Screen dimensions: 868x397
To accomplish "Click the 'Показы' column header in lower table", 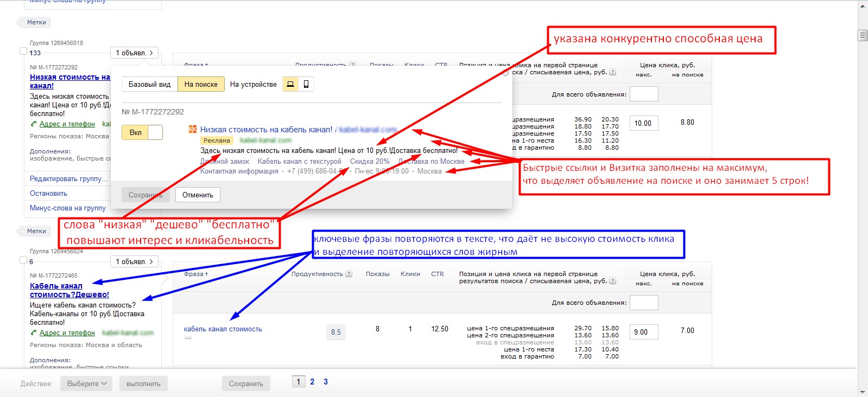I will pyautogui.click(x=378, y=274).
